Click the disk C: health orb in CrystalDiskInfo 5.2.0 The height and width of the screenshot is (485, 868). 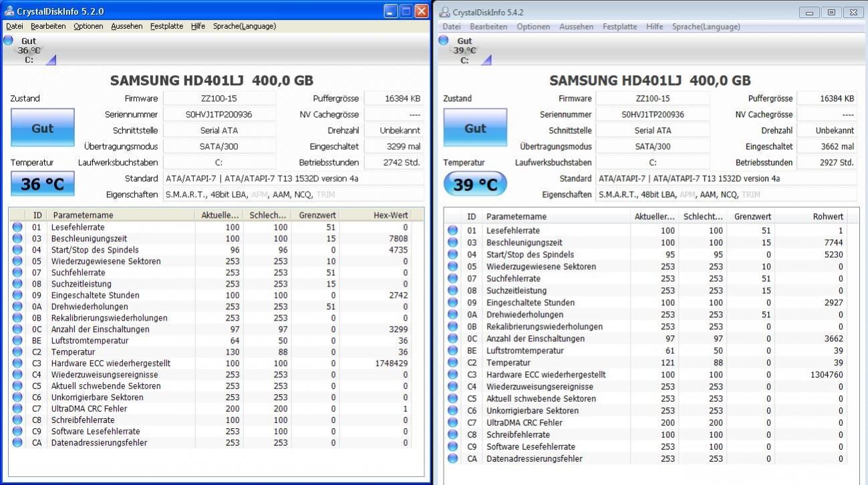[x=8, y=40]
